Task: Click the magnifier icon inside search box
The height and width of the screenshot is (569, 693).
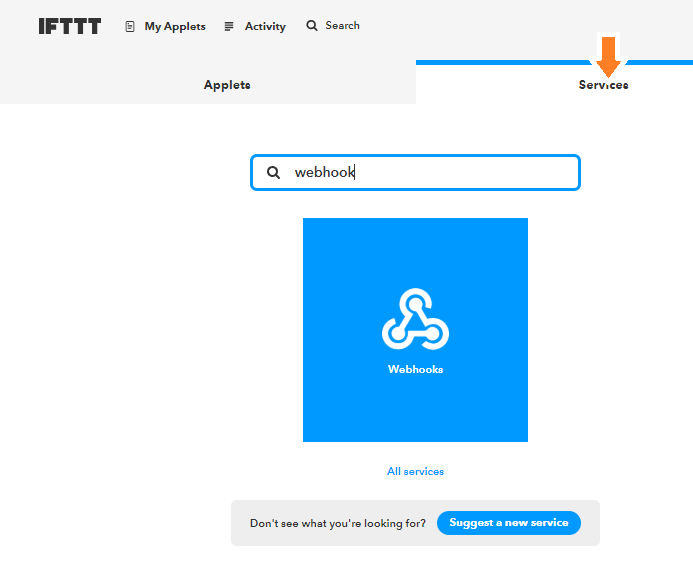Action: click(273, 172)
